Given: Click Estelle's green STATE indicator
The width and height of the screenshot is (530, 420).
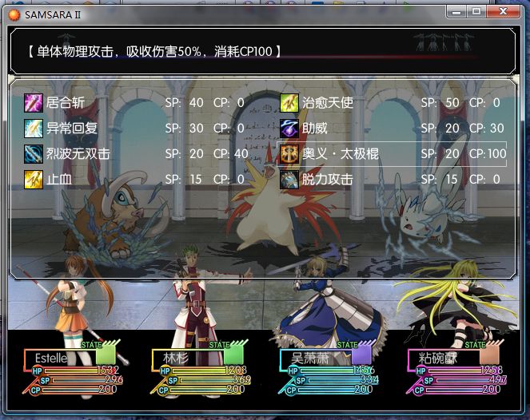Looking at the screenshot, I should click(x=106, y=355).
